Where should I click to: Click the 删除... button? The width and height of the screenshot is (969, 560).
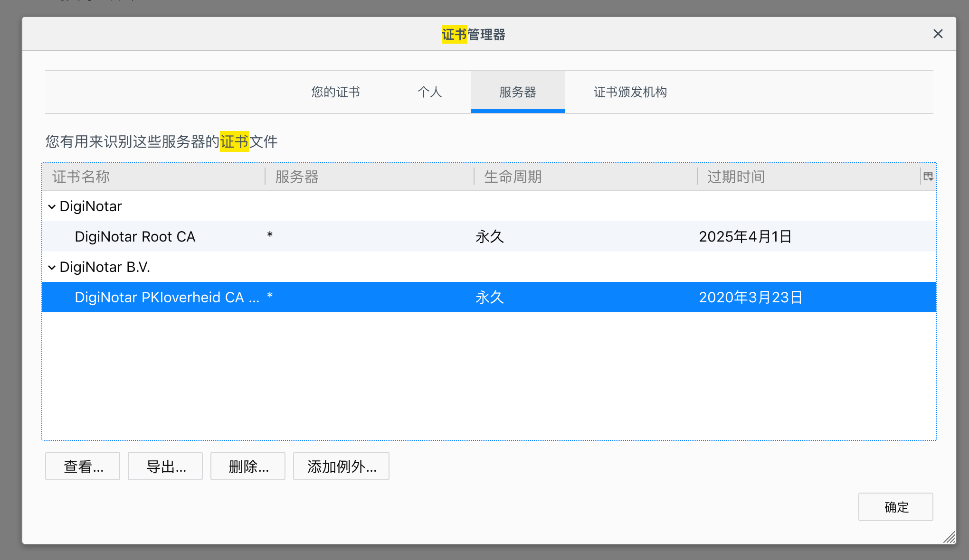[x=248, y=467]
